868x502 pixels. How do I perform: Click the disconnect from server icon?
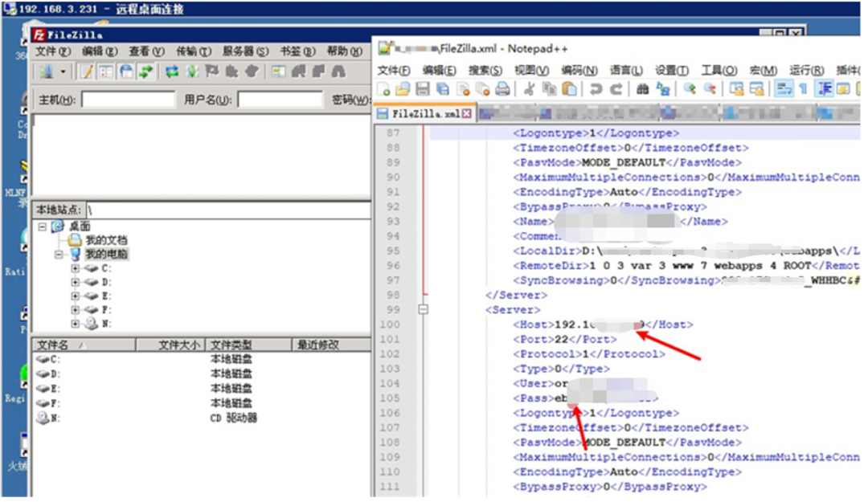232,71
